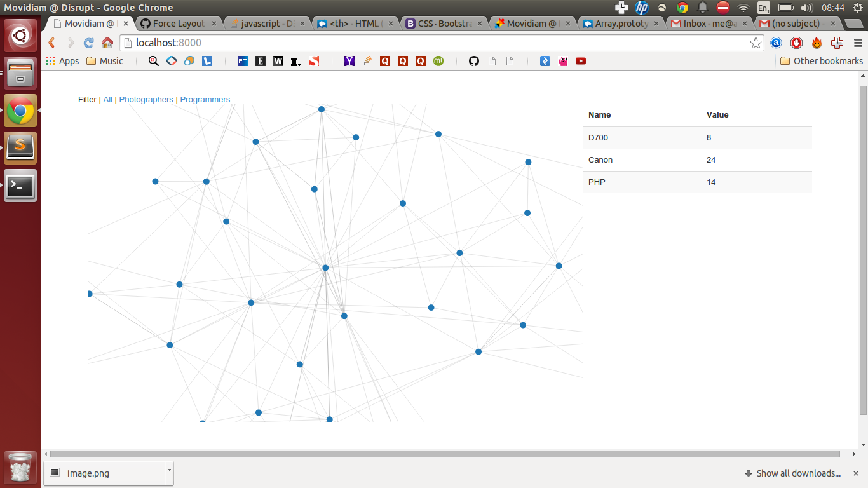Screen dimensions: 868x488
Task: Open the Stack Overflow bookmark icon
Action: click(x=367, y=61)
